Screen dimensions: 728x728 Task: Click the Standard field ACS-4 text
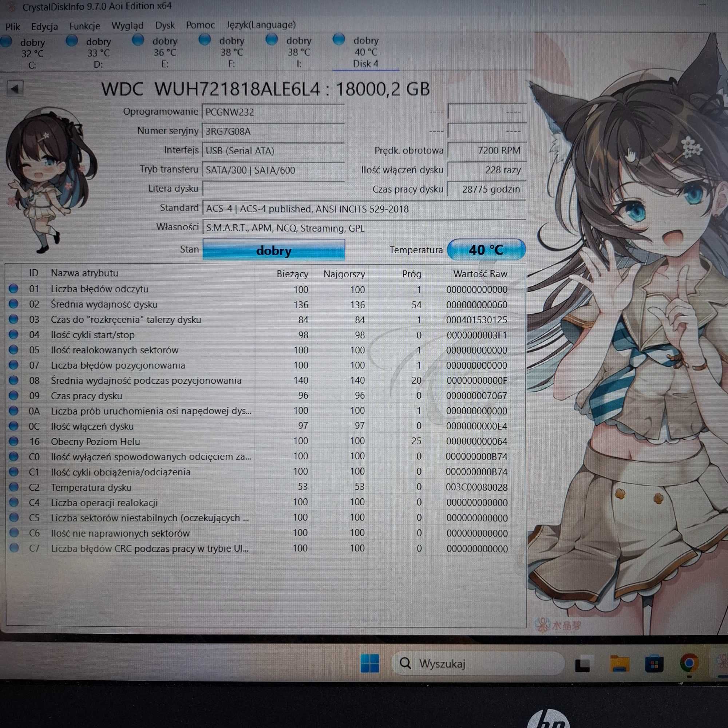pyautogui.click(x=364, y=209)
